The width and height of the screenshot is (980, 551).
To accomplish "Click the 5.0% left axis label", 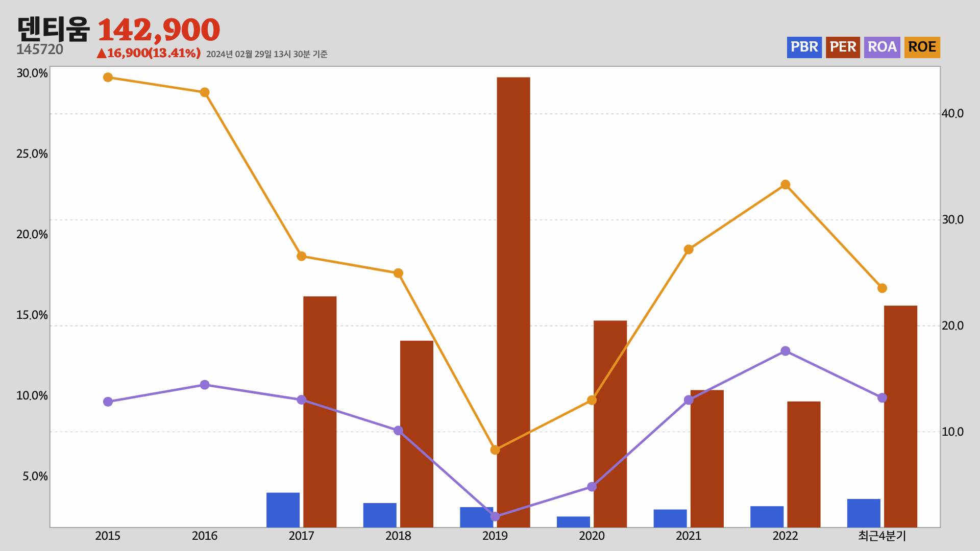I will point(35,477).
